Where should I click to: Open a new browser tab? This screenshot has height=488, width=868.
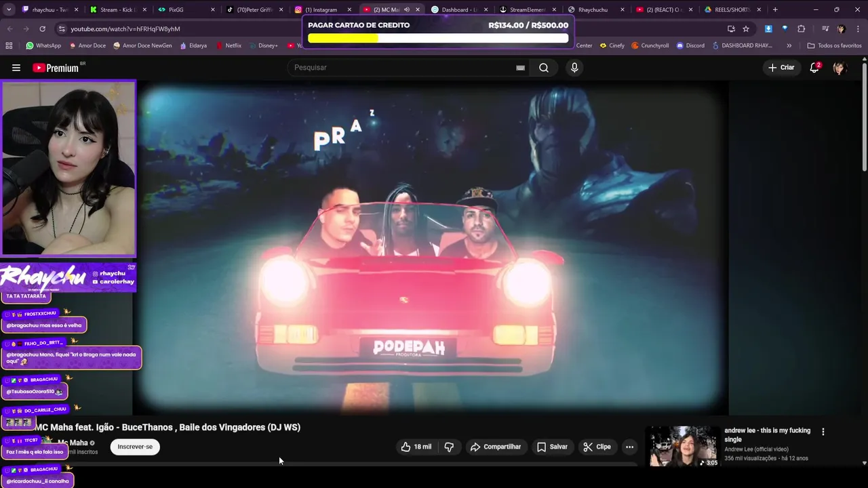point(775,9)
